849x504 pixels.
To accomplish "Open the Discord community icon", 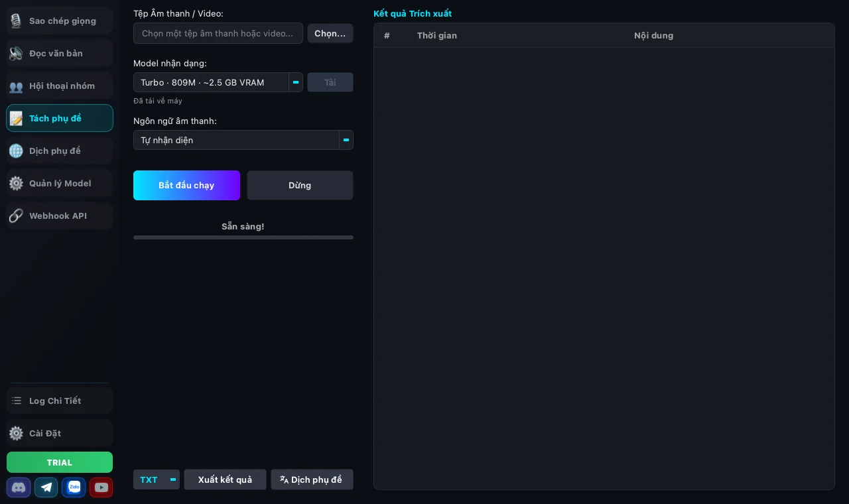I will coord(19,487).
